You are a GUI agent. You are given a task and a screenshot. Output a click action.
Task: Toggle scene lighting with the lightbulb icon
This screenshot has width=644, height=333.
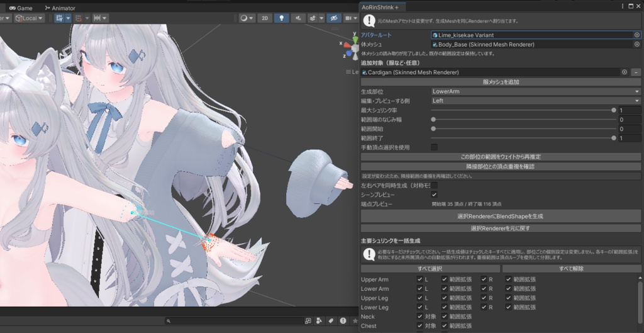[x=281, y=18]
